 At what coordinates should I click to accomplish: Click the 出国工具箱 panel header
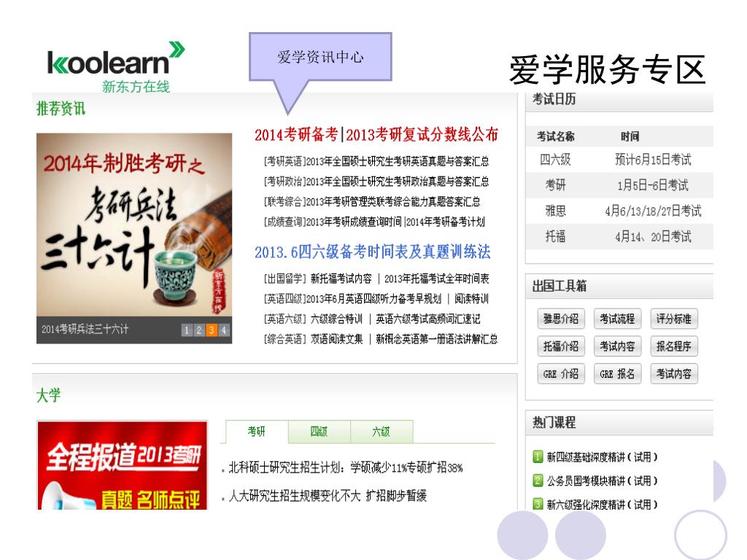pos(619,286)
